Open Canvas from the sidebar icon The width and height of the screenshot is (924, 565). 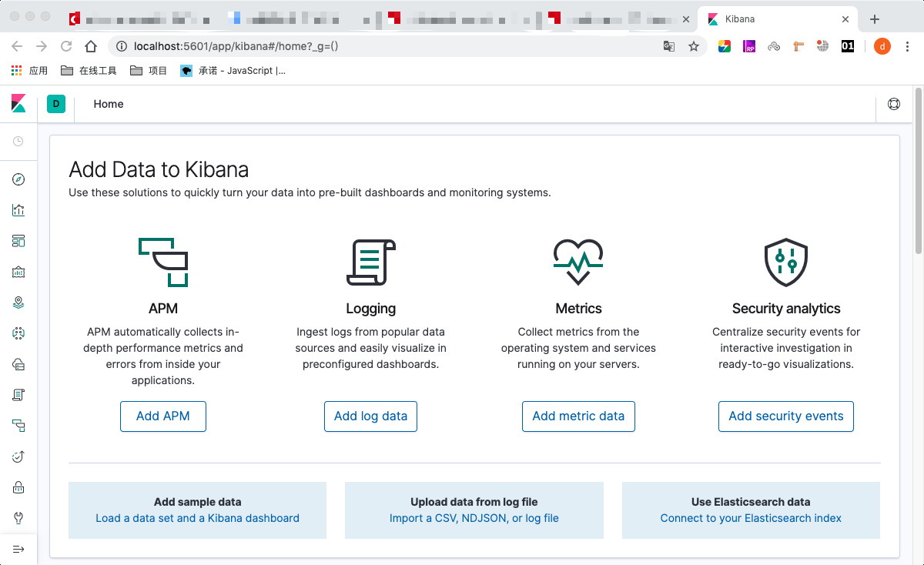(x=18, y=272)
